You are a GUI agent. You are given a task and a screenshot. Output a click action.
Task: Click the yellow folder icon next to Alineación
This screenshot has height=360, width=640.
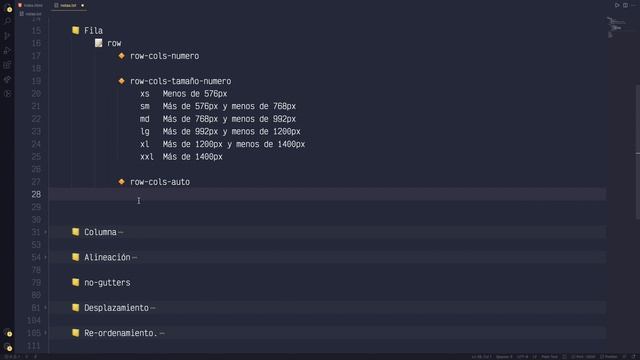[x=76, y=257]
